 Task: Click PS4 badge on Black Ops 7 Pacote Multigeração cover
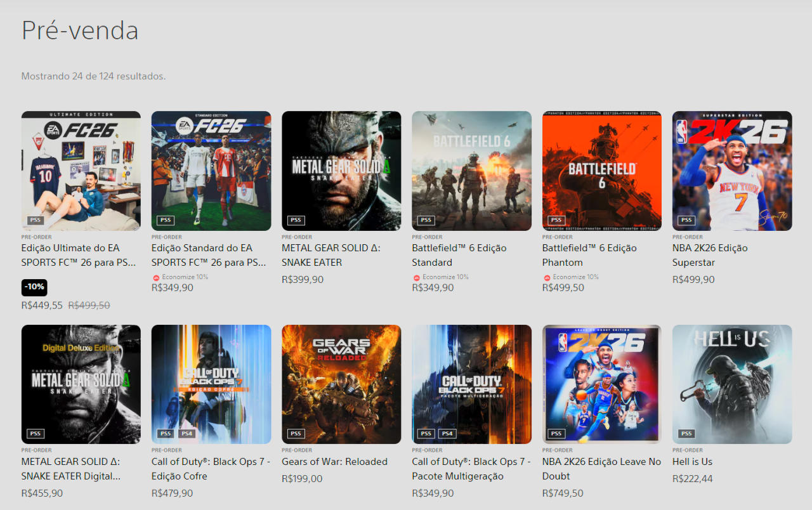pyautogui.click(x=447, y=434)
